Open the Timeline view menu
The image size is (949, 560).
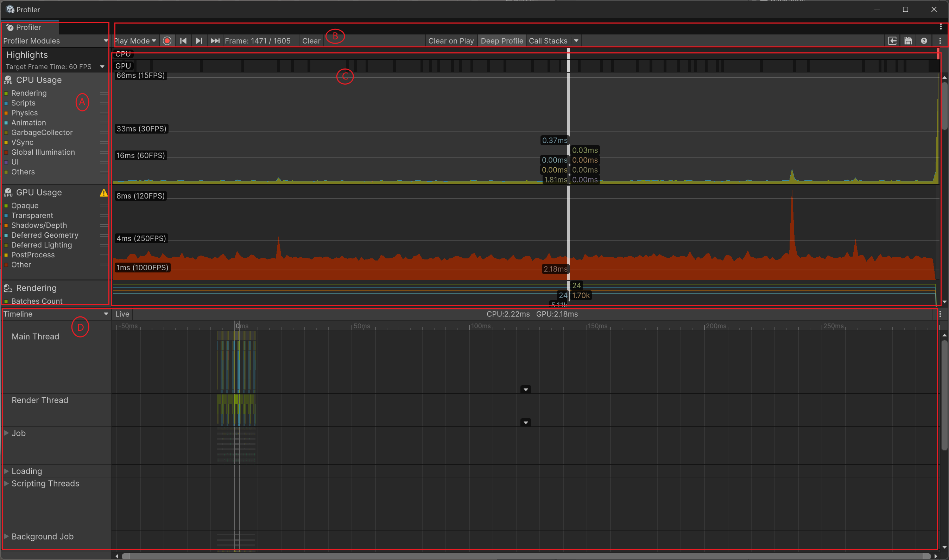(x=55, y=314)
